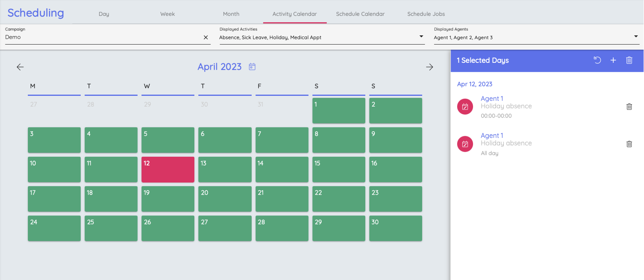
Task: Open the Schedule Jobs tab
Action: pos(426,14)
